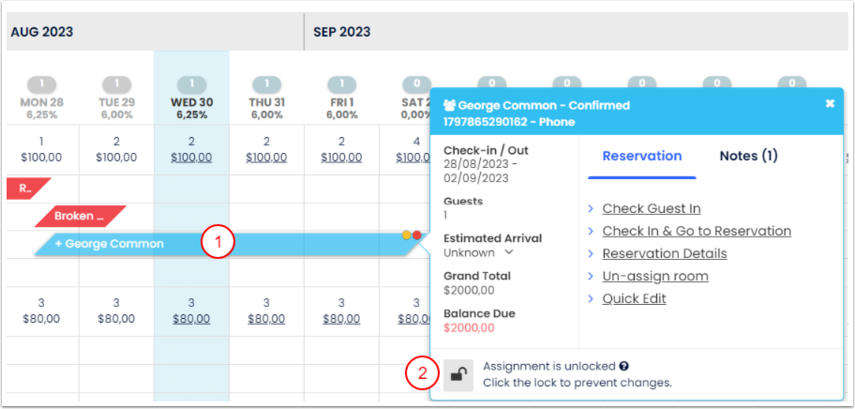The width and height of the screenshot is (855, 409).
Task: Click the red R.. reservation block
Action: pyautogui.click(x=26, y=187)
